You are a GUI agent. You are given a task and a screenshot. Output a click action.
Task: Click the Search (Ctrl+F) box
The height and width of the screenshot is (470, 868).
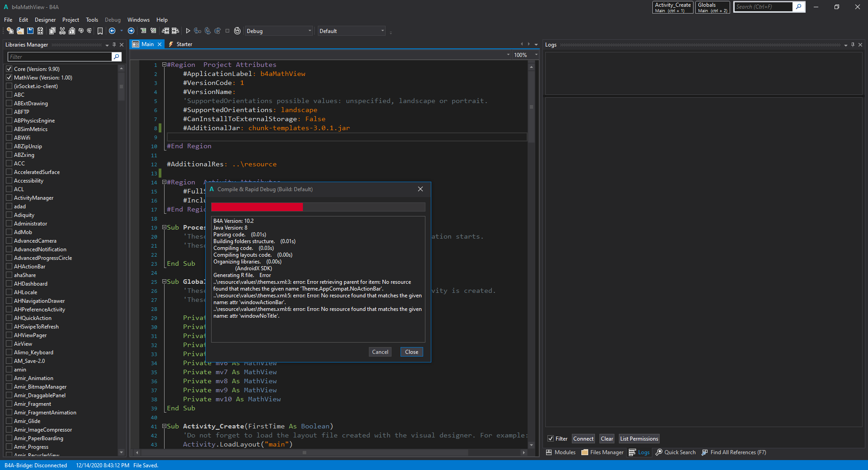coord(763,7)
